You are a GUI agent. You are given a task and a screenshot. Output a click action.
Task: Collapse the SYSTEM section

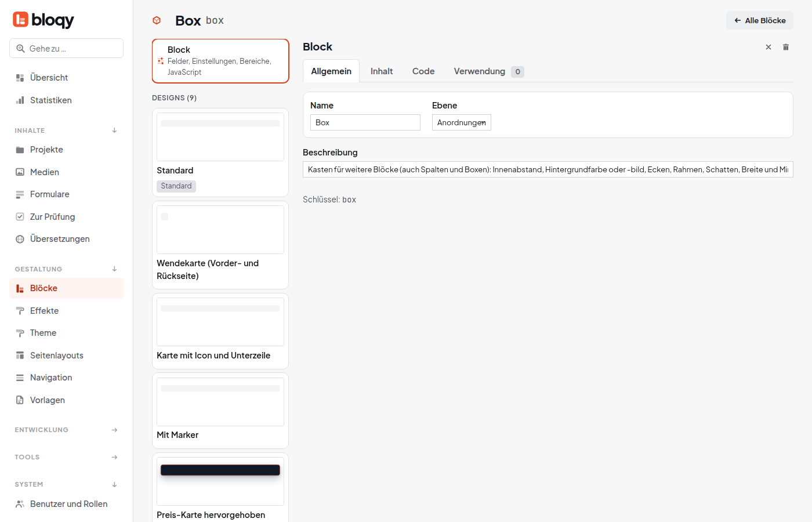point(114,484)
